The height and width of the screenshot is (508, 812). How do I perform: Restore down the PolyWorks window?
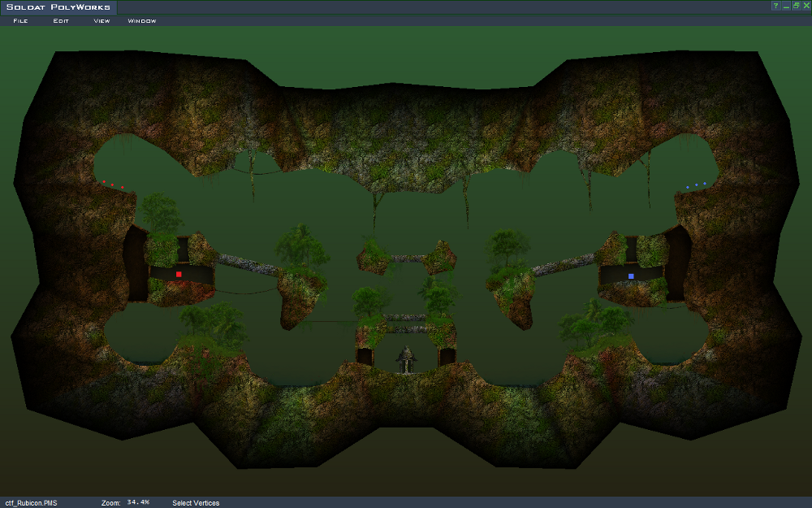tap(796, 5)
